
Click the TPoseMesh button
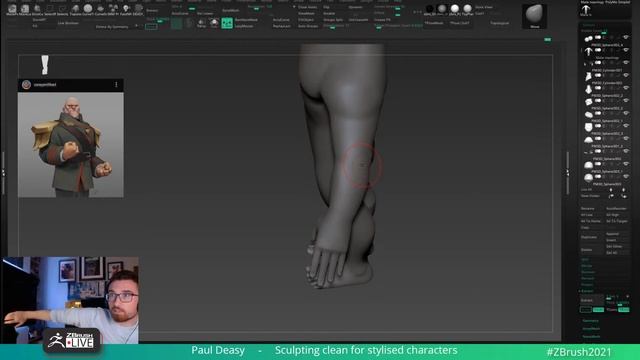click(434, 23)
